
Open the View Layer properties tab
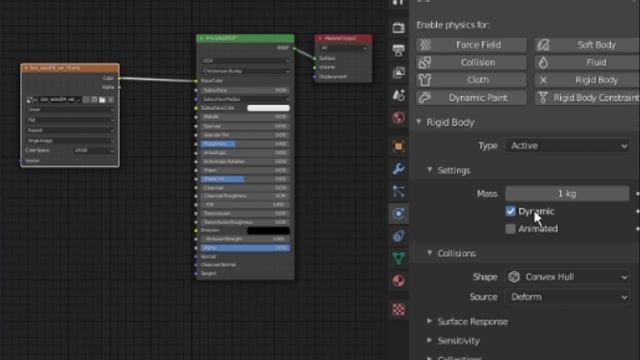[x=398, y=72]
